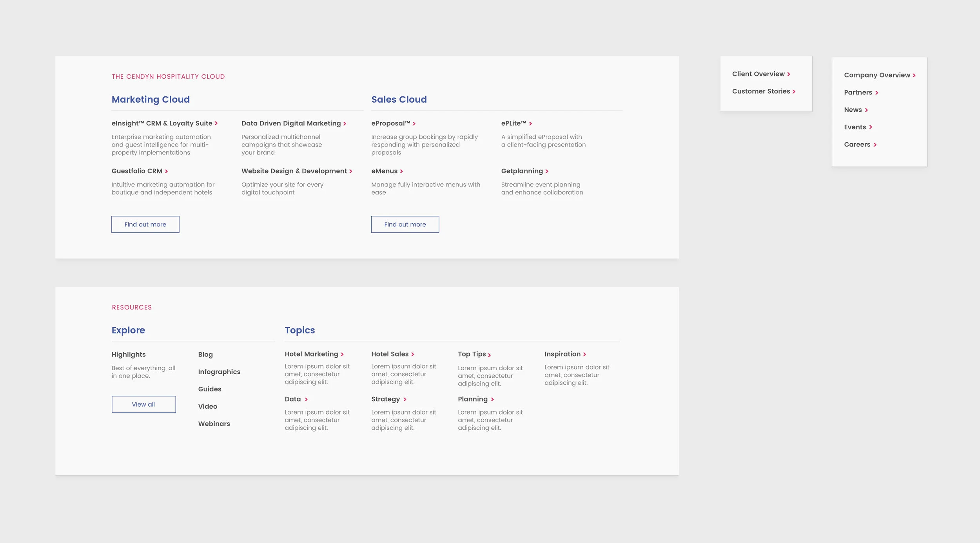This screenshot has width=980, height=543.
Task: Click the Explore heading
Action: pos(128,330)
